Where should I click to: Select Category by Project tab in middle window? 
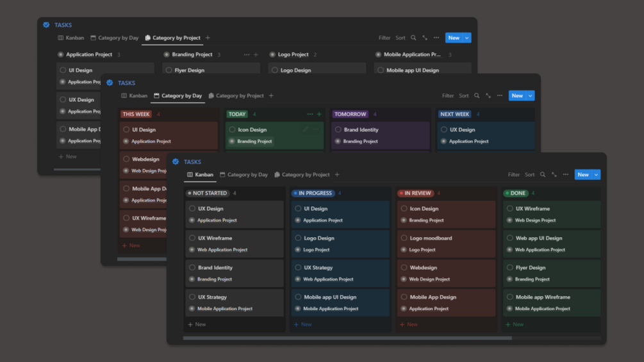point(236,95)
